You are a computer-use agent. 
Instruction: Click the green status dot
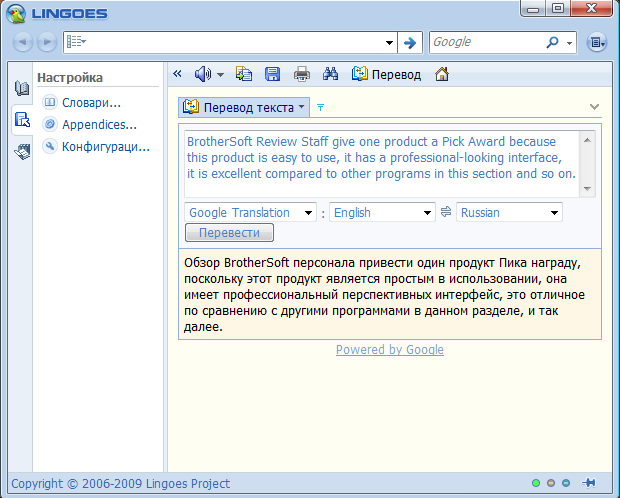coord(536,484)
